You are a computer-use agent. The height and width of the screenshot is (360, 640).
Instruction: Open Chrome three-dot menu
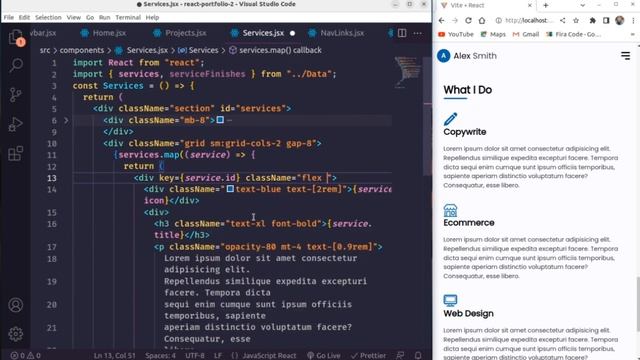[633, 20]
